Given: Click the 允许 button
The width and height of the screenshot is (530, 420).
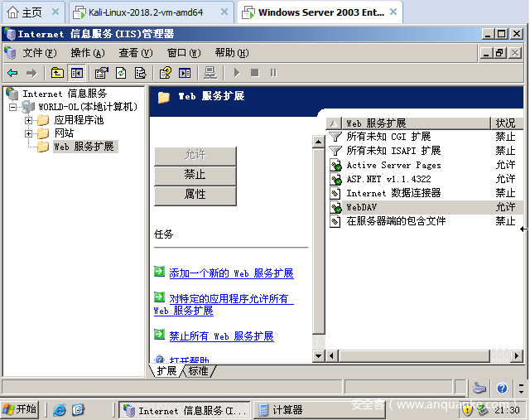Looking at the screenshot, I should [x=195, y=155].
